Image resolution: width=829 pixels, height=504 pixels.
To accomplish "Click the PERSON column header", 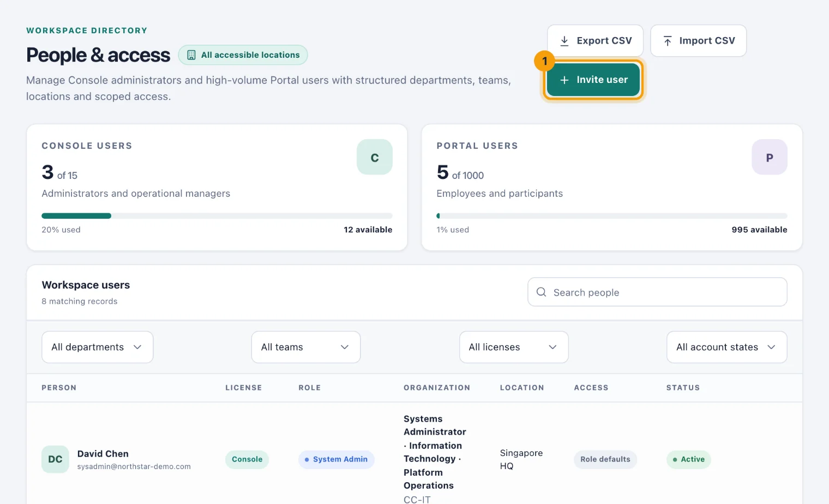I will coord(59,388).
